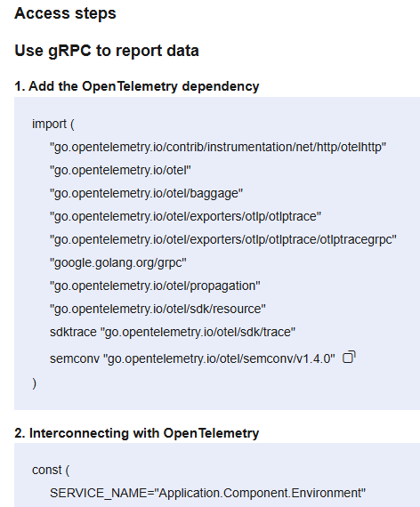The image size is (420, 507).
Task: Click the otel/propagation import line
Action: [155, 286]
